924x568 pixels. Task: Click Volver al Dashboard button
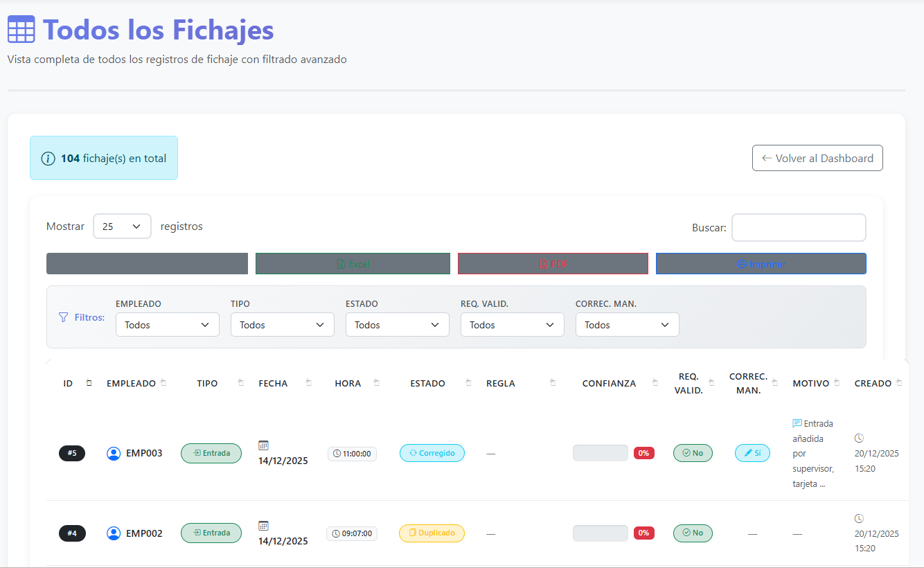pyautogui.click(x=817, y=158)
